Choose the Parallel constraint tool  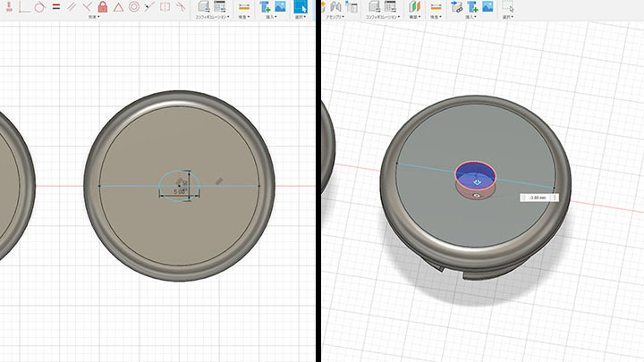tap(72, 6)
